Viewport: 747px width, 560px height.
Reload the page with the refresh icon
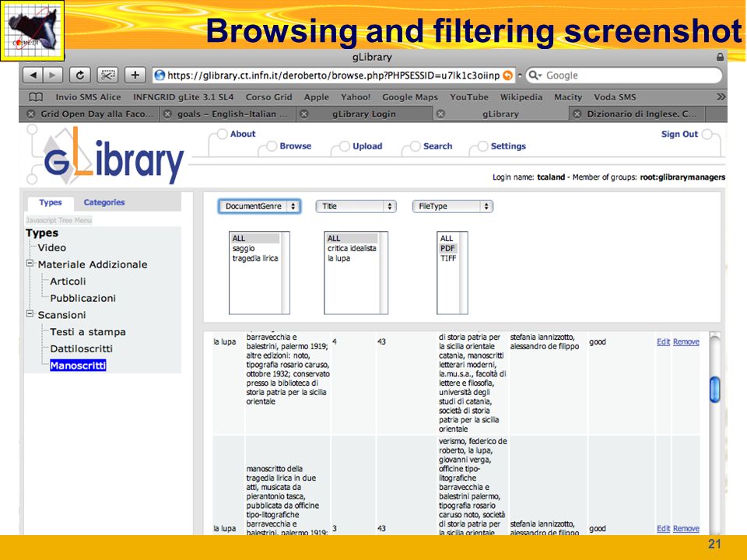point(80,75)
